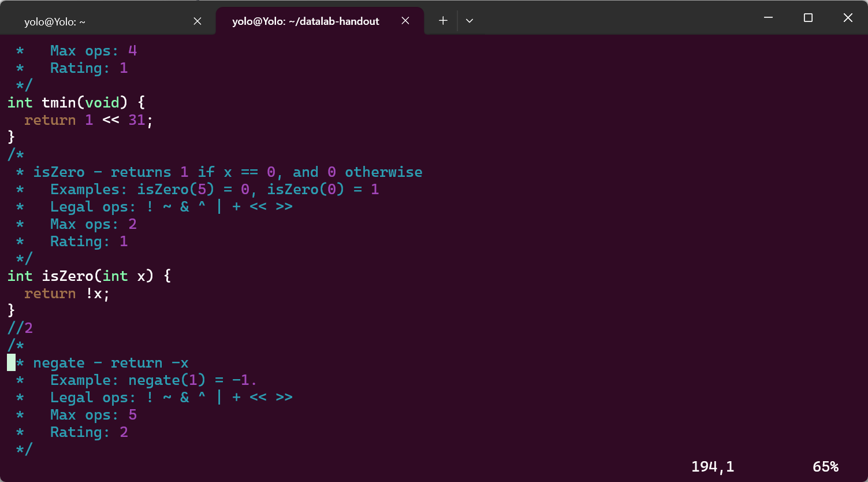Click the "Max ops: 5" comment text
Image resolution: width=868 pixels, height=482 pixels.
pyautogui.click(x=93, y=415)
